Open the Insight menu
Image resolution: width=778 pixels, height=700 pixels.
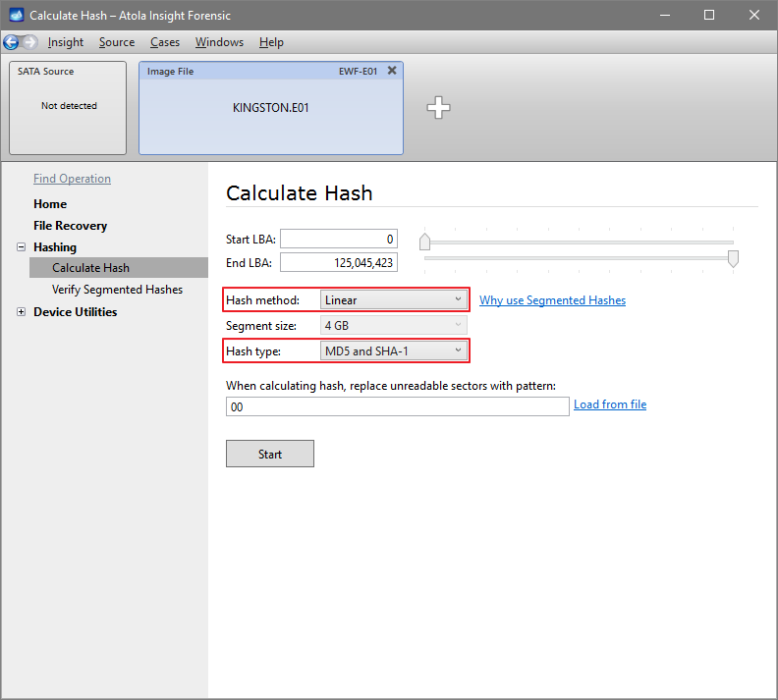[66, 42]
